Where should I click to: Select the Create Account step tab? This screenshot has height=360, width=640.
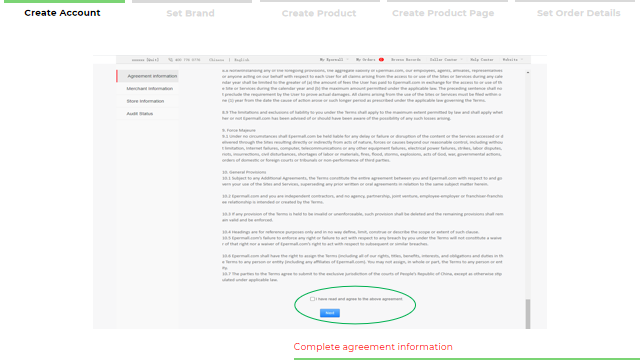pyautogui.click(x=62, y=13)
